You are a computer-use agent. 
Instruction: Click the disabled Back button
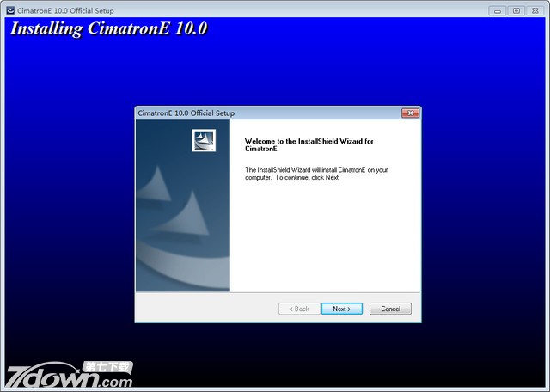tap(299, 309)
